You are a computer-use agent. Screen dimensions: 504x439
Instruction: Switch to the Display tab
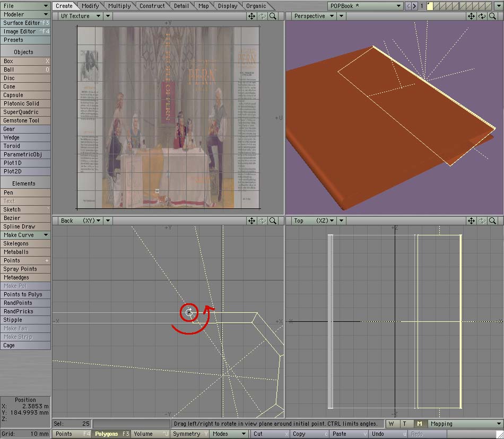pyautogui.click(x=227, y=6)
